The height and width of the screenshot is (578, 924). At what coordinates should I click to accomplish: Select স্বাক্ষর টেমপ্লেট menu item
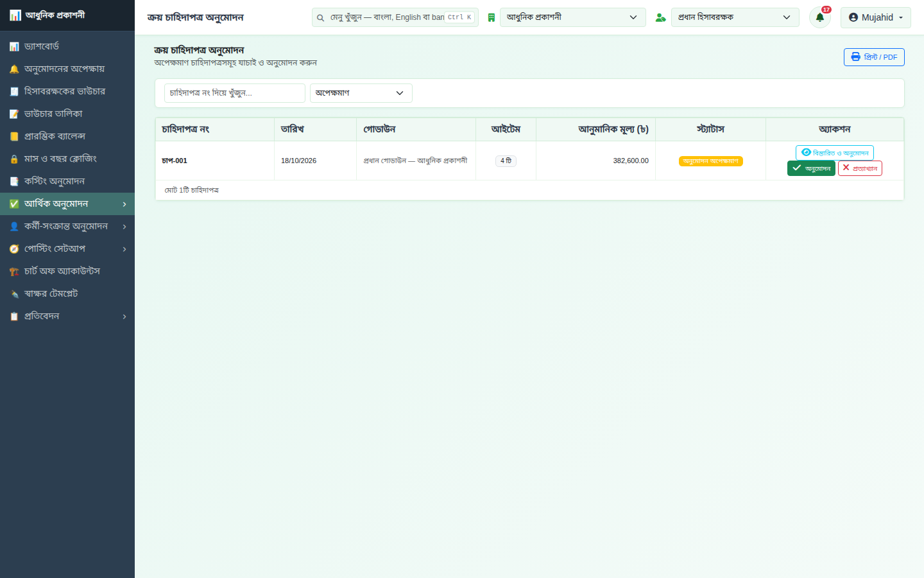[67, 293]
